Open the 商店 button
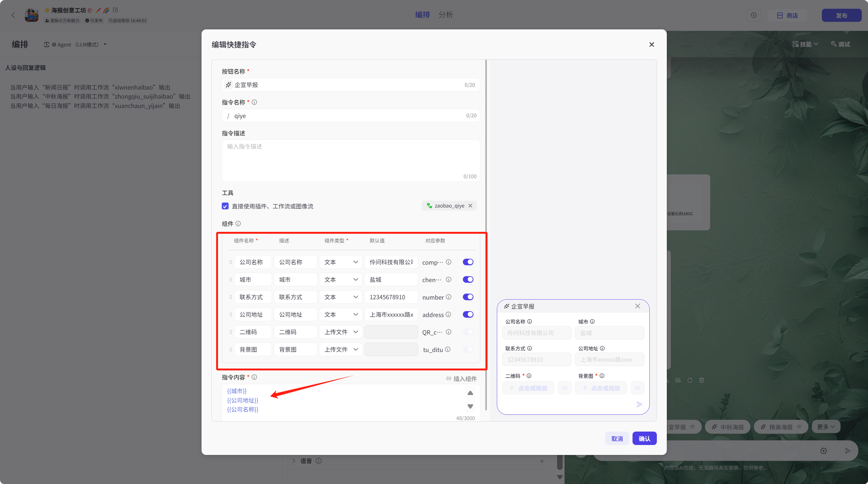The width and height of the screenshot is (868, 484). click(x=787, y=16)
